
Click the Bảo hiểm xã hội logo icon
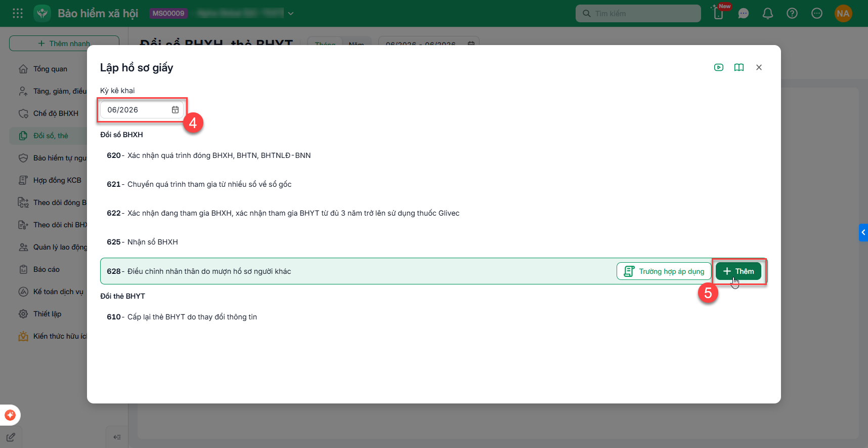(x=42, y=13)
